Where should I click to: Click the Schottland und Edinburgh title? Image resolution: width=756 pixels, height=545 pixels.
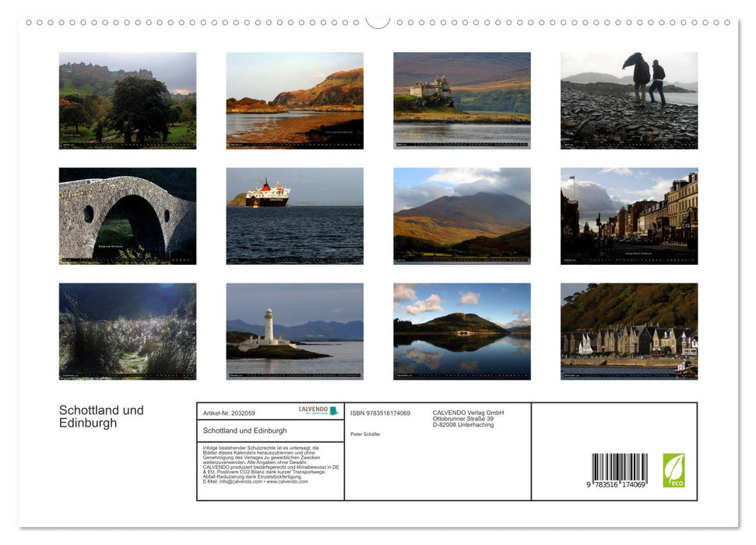pos(102,417)
